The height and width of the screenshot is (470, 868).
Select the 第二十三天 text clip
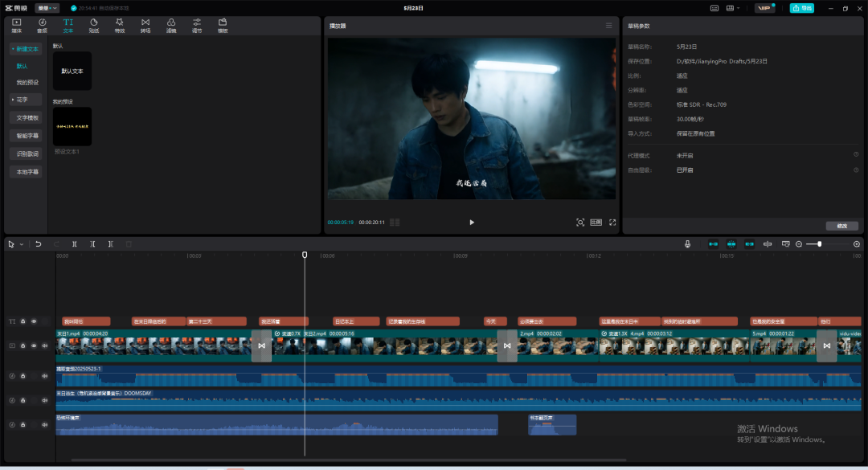pos(216,321)
